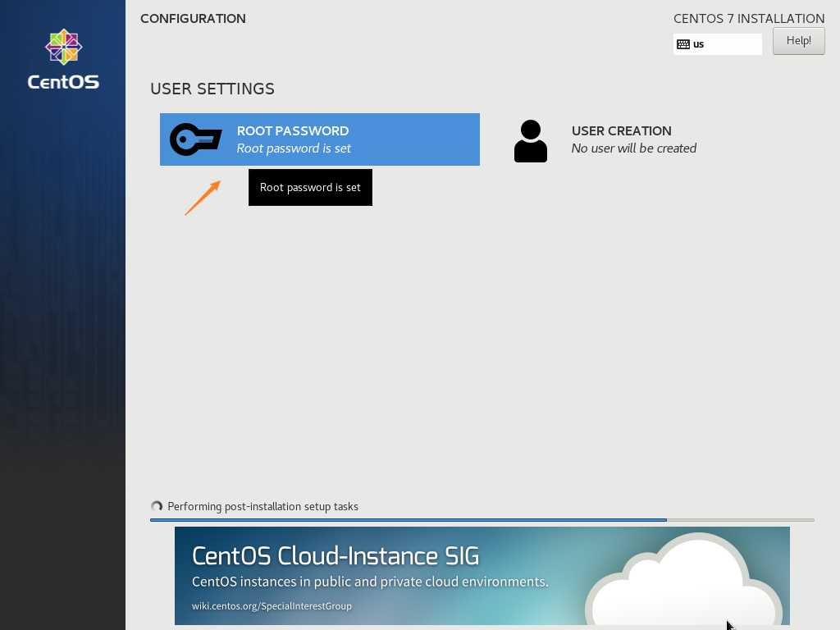840x630 pixels.
Task: Click the CentOS logo in the sidebar
Action: pyautogui.click(x=63, y=48)
